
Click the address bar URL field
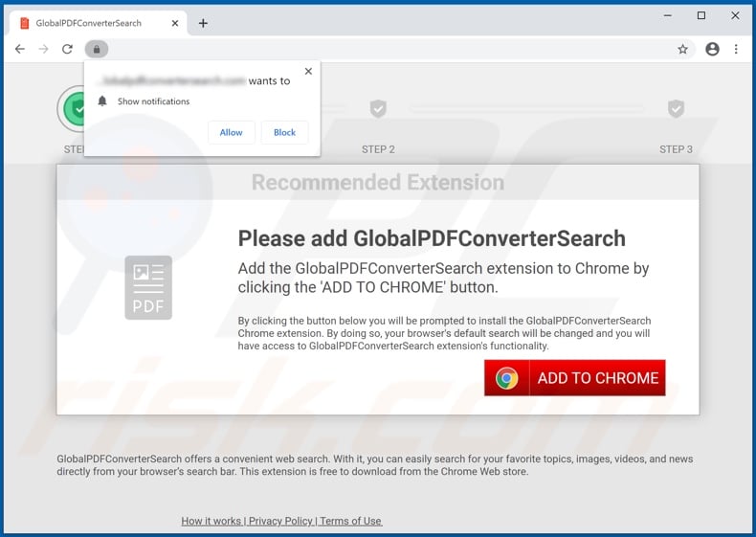(390, 49)
